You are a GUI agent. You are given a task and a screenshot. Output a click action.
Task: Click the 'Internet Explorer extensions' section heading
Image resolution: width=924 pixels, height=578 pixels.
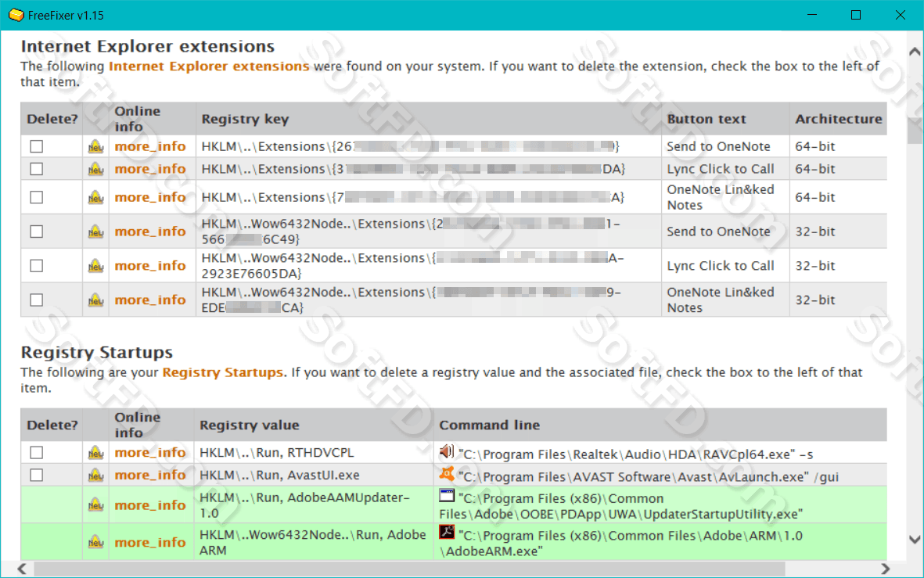148,46
